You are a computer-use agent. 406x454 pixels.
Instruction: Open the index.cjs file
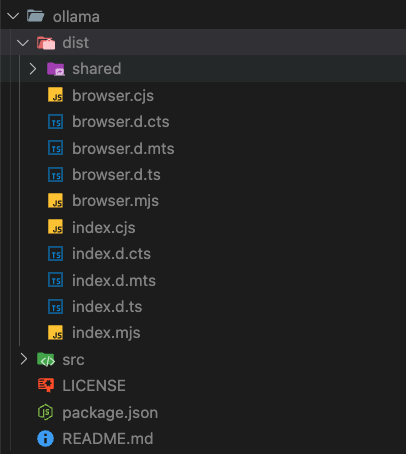click(104, 228)
